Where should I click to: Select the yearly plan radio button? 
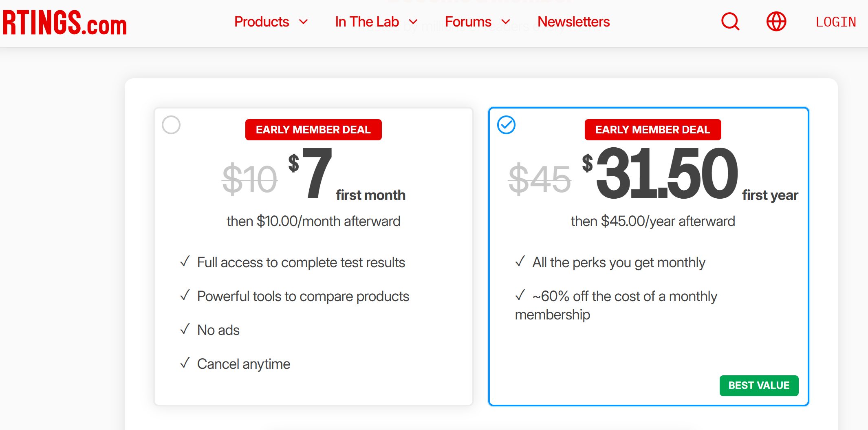tap(506, 125)
